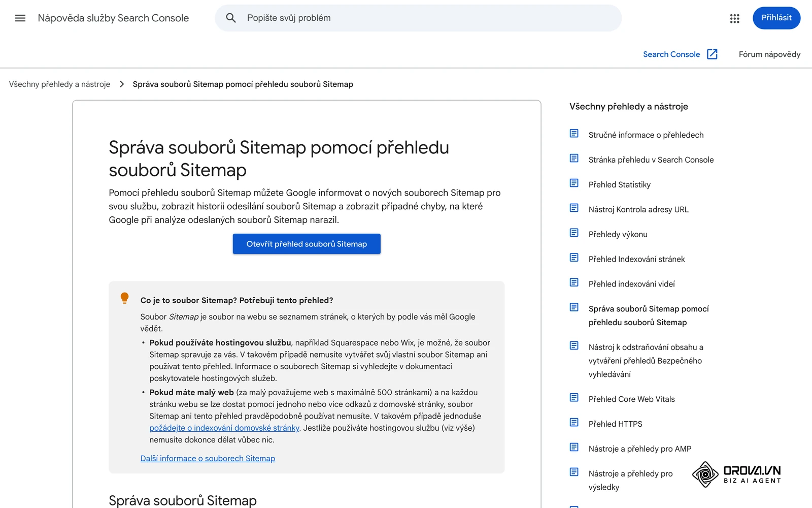Select Správa souborů Sitemap sidebar entry
Screen dimensions: 812x508
pyautogui.click(x=649, y=315)
